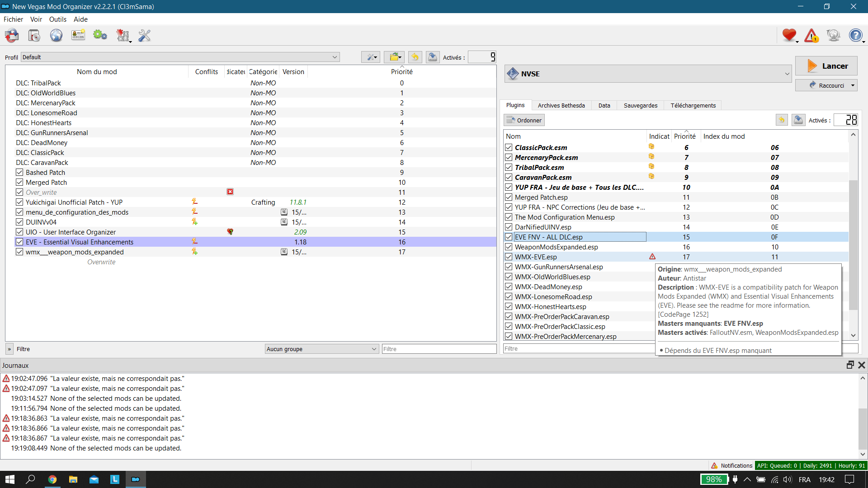This screenshot has width=868, height=488.
Task: Close the Journaux log panel
Action: (862, 365)
